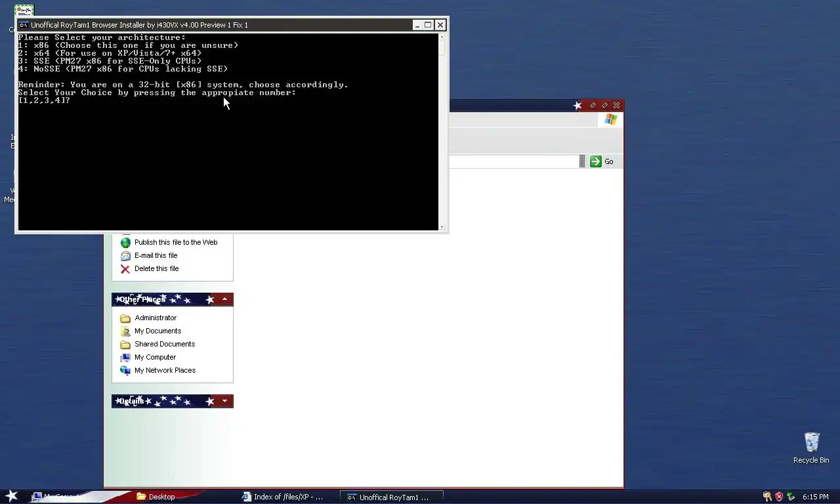Click the 'Reminder: You are on a 32-bit' line
840x504 pixels.
tap(183, 85)
